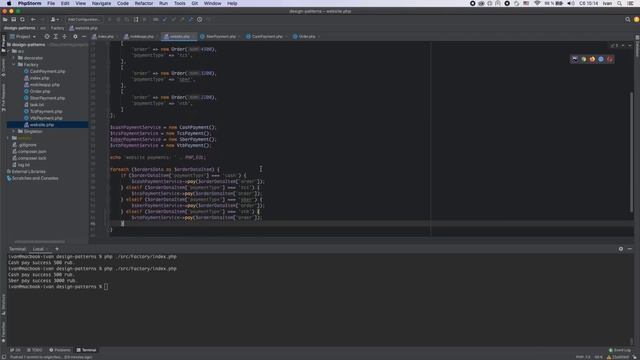Open the Apple menu
The height and width of the screenshot is (360, 640).
tap(9, 3)
